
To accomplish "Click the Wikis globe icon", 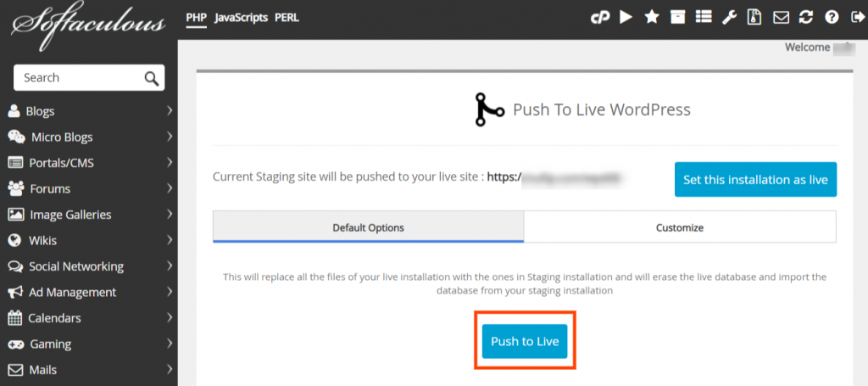I will pos(14,241).
